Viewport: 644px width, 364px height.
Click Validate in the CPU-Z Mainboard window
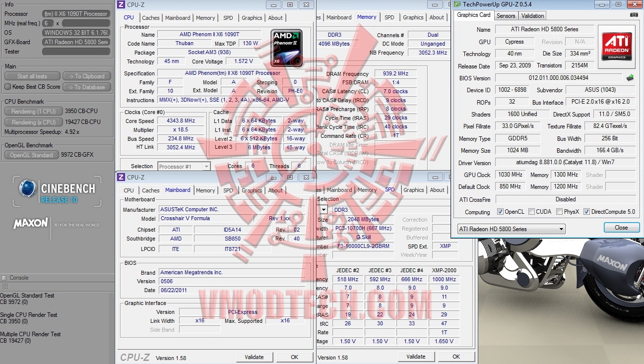click(x=255, y=357)
